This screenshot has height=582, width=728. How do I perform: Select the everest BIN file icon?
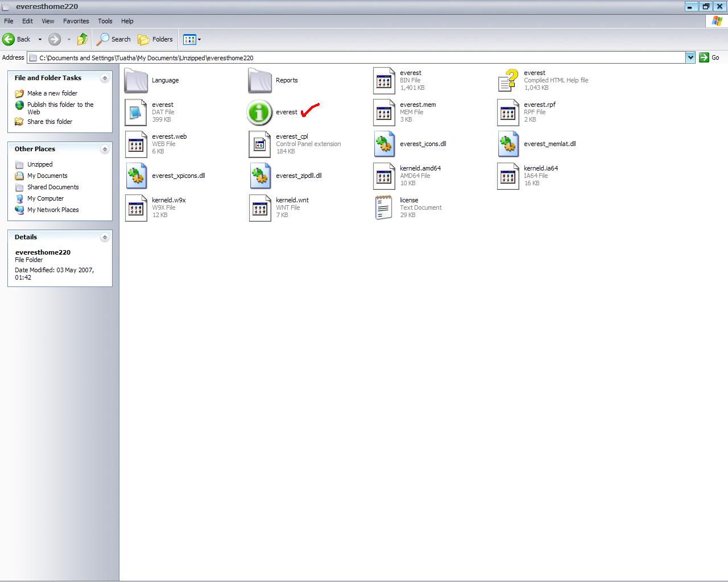pyautogui.click(x=384, y=81)
